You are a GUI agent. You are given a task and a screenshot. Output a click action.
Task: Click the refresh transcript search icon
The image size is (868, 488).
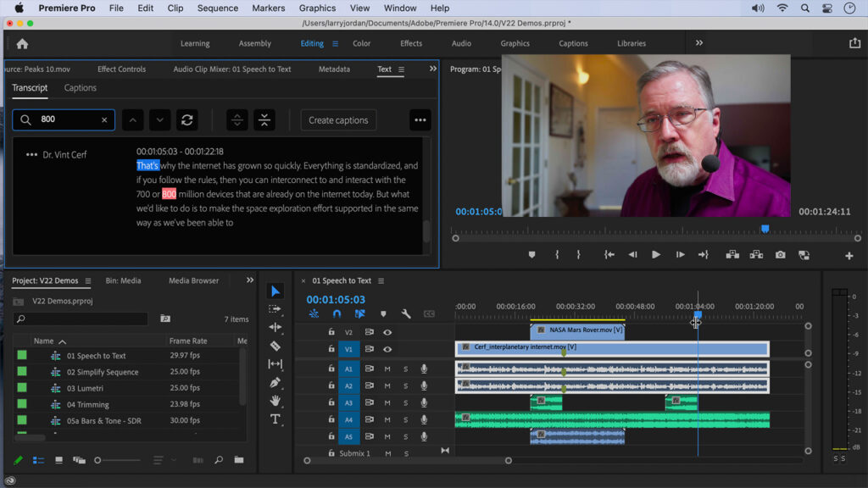coord(187,120)
